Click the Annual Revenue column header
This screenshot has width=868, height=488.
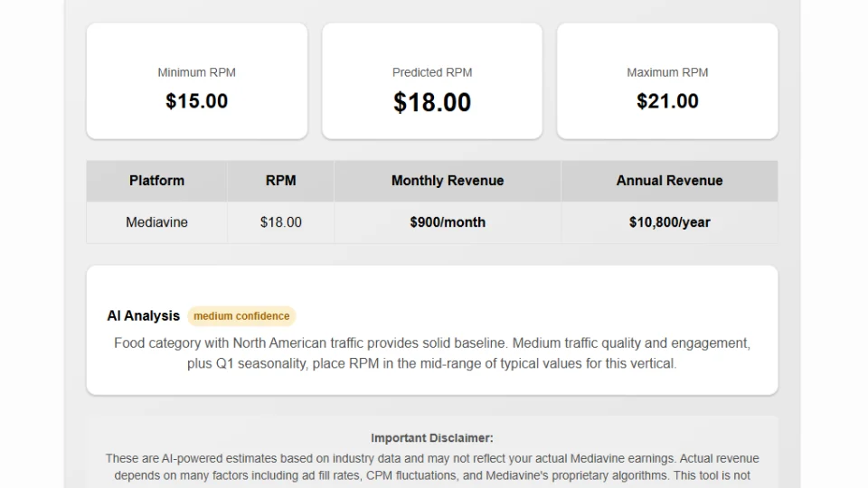pos(669,181)
